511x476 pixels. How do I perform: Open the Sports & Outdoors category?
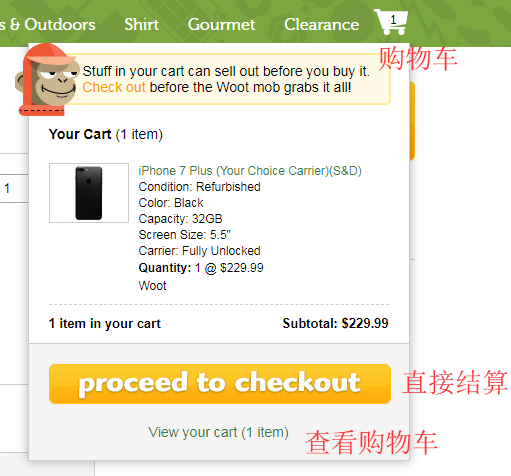(48, 24)
